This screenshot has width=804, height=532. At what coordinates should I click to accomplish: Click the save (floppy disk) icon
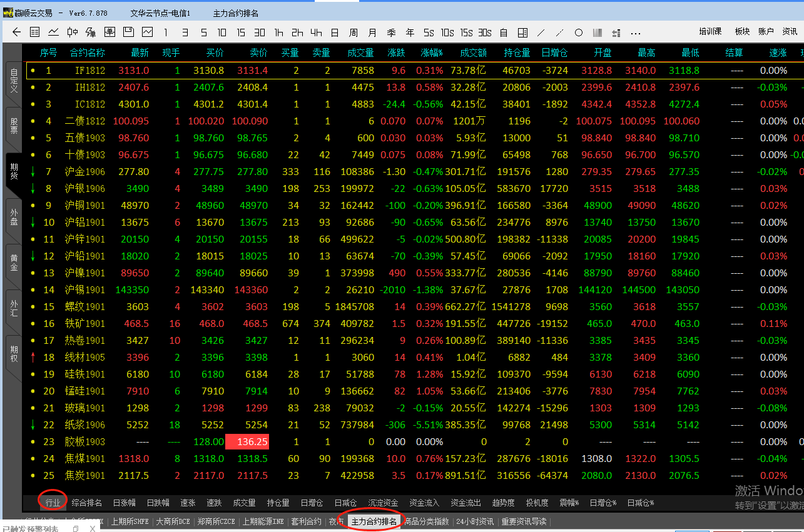point(129,32)
